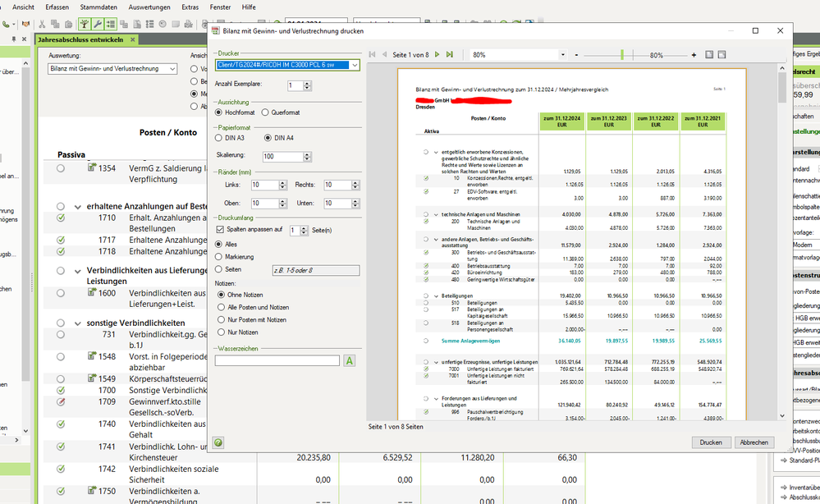Click zoom in plus button

pyautogui.click(x=694, y=55)
